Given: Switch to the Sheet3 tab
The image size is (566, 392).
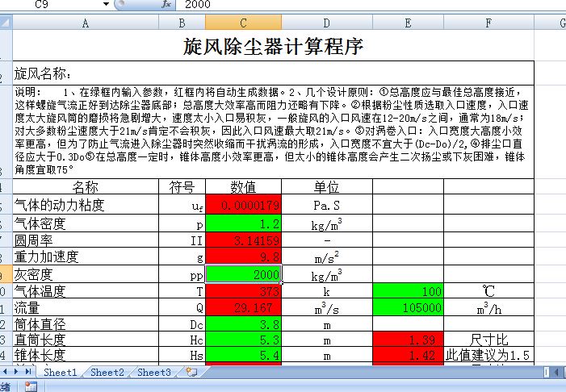Looking at the screenshot, I should point(154,372).
